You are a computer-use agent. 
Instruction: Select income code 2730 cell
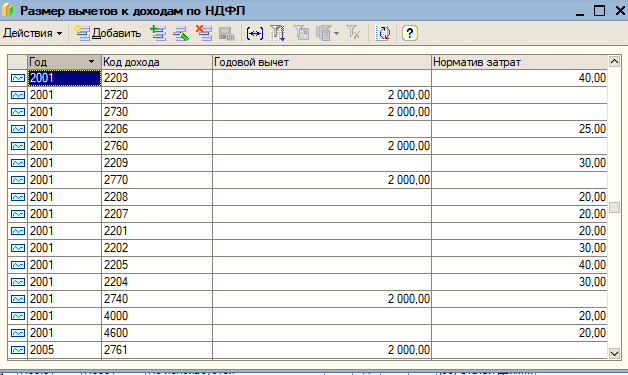click(157, 112)
